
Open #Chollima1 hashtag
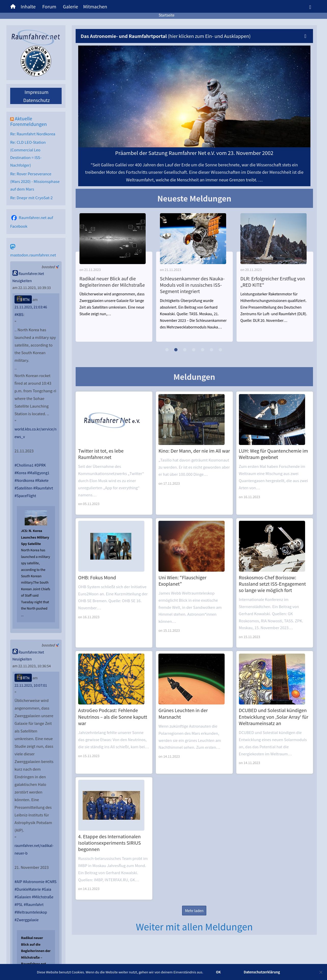pos(24,465)
